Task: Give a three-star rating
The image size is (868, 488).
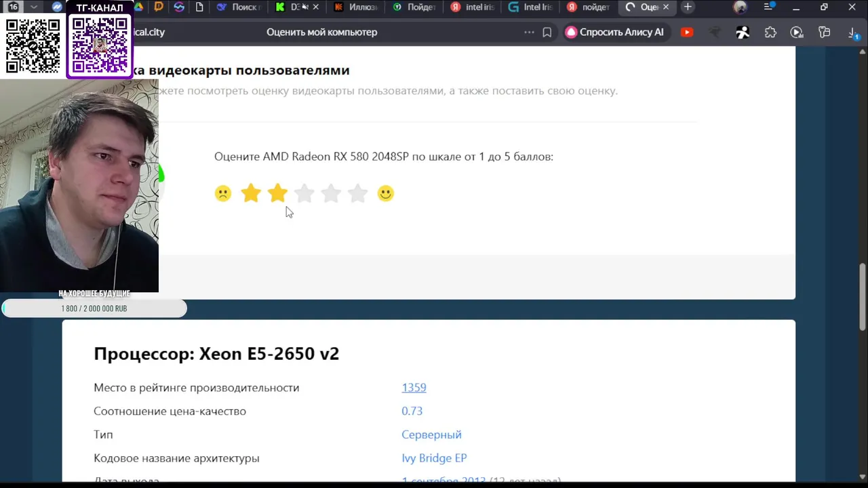Action: [x=304, y=193]
